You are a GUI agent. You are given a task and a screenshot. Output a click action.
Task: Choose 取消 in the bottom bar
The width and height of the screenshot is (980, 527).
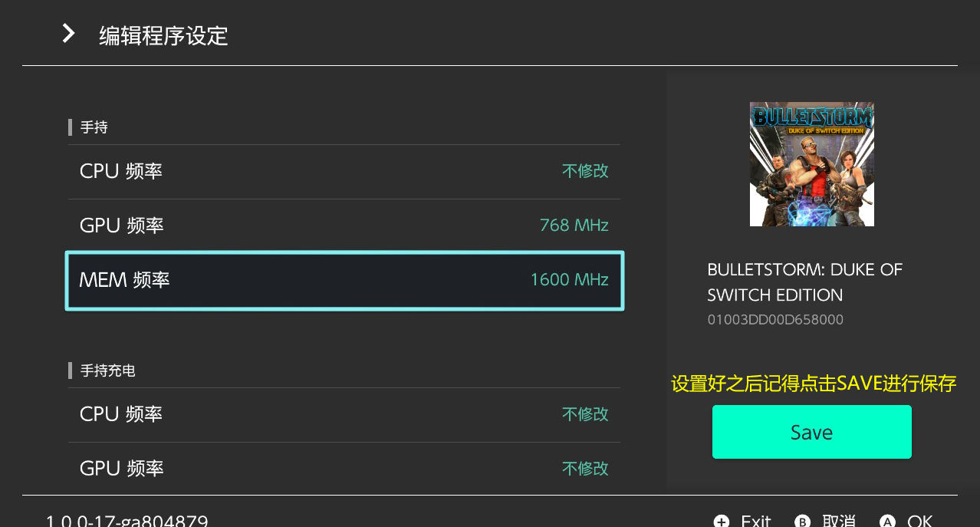click(x=838, y=522)
